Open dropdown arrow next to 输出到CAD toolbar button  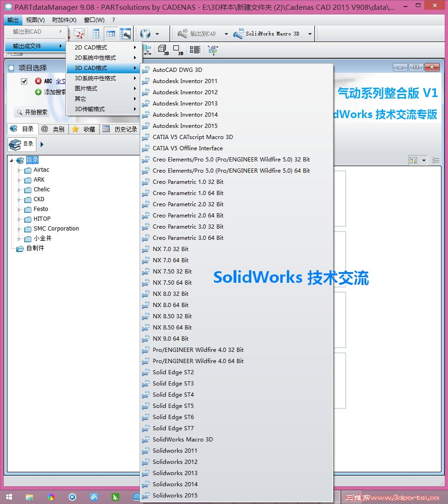pos(226,34)
